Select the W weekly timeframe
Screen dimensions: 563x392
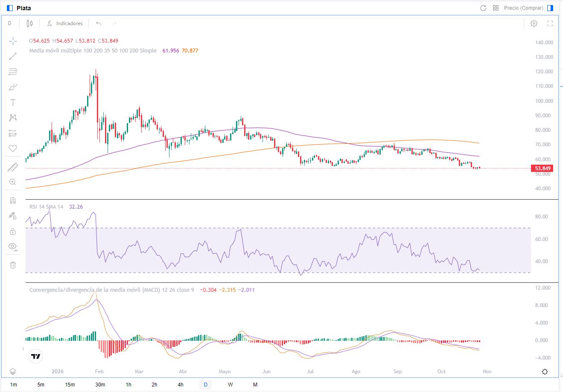pyautogui.click(x=230, y=385)
